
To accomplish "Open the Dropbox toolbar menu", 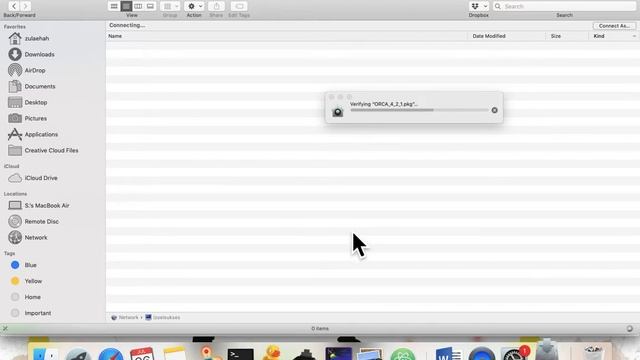I will (x=479, y=6).
